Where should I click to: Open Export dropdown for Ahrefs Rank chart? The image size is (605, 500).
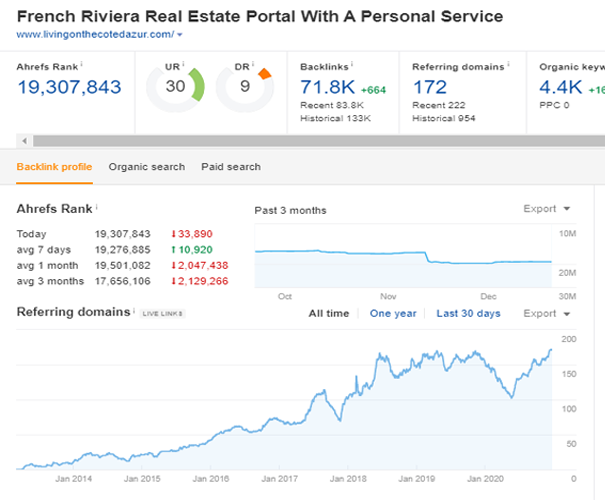[x=546, y=209]
